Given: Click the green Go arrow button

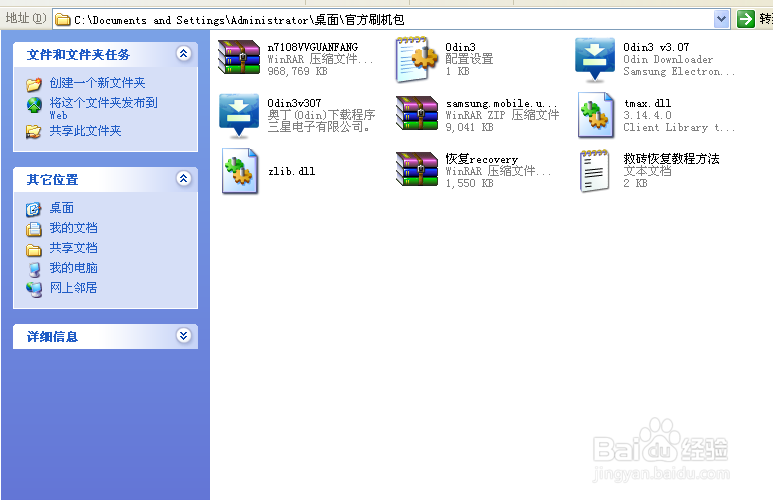Looking at the screenshot, I should (746, 19).
